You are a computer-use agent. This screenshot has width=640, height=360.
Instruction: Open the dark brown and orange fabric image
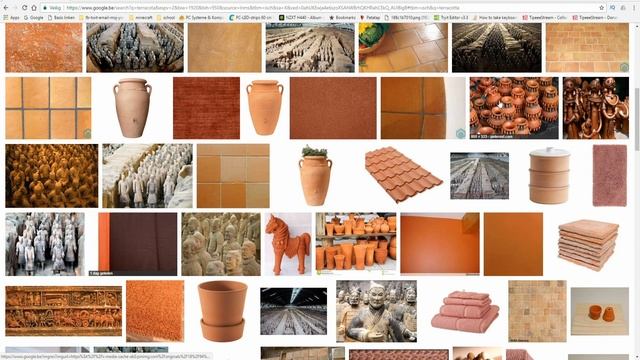click(x=138, y=244)
